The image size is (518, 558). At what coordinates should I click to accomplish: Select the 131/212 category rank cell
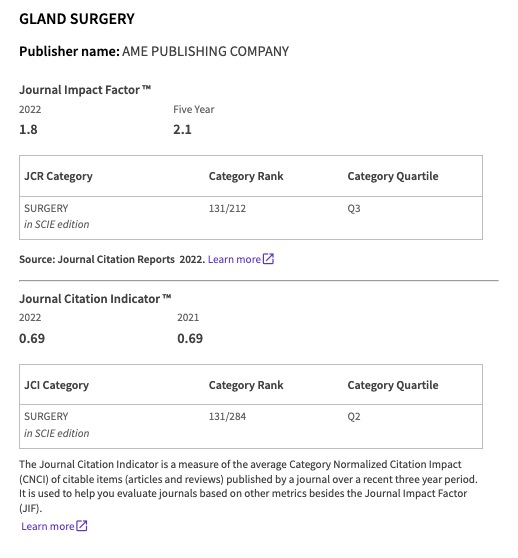(227, 208)
